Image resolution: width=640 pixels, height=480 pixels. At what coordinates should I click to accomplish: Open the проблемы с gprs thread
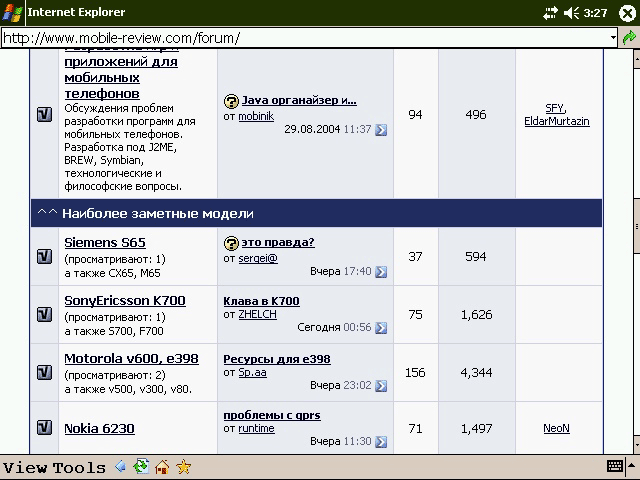(x=272, y=415)
